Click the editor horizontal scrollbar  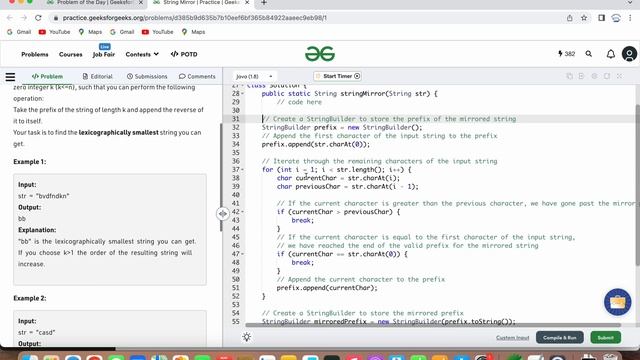[x=433, y=325]
